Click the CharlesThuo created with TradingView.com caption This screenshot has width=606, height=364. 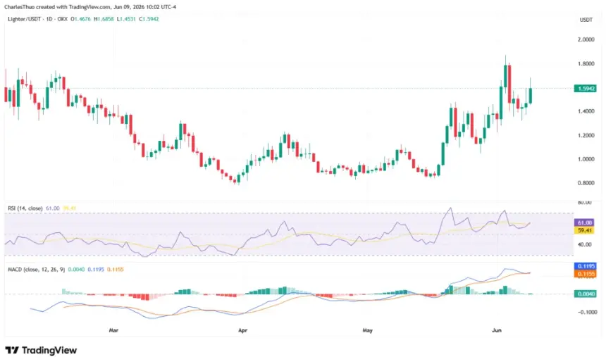[x=89, y=7]
